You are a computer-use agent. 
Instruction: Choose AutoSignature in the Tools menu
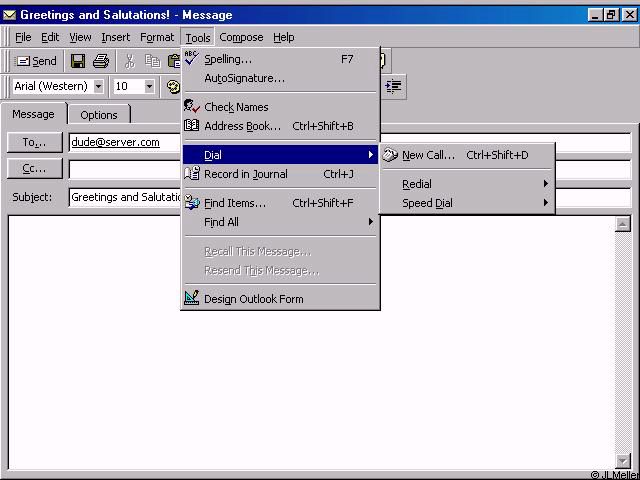pyautogui.click(x=280, y=78)
